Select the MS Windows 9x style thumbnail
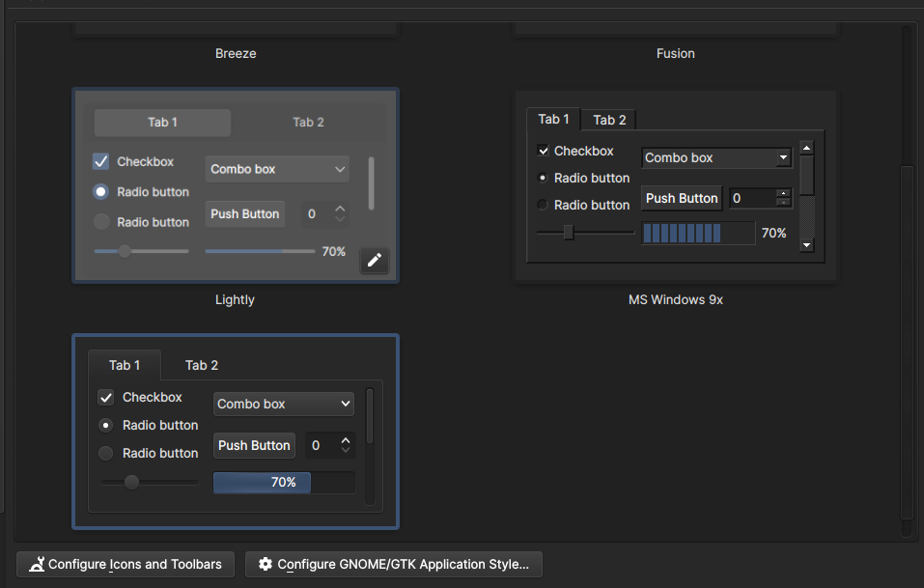The width and height of the screenshot is (924, 588). pyautogui.click(x=675, y=186)
